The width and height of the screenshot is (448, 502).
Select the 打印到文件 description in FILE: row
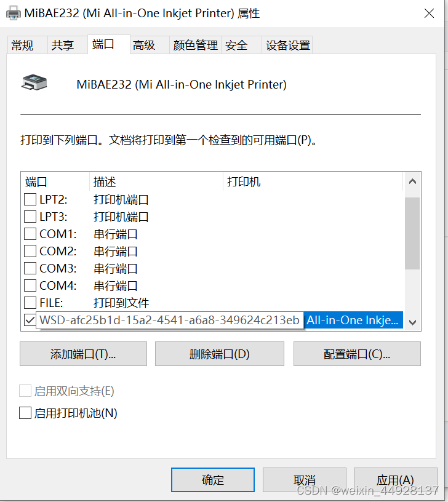[x=121, y=303]
